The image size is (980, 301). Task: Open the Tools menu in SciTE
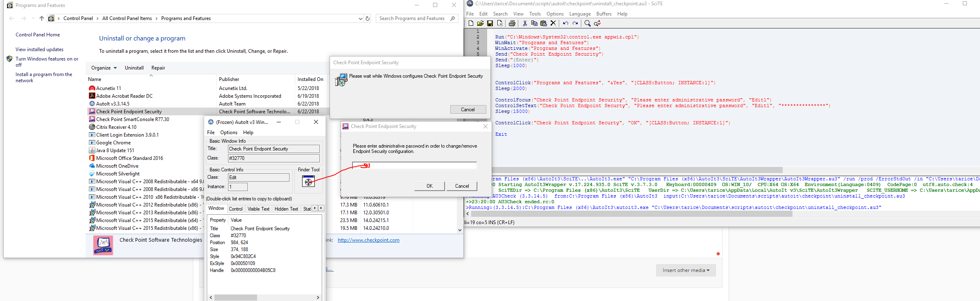(535, 14)
